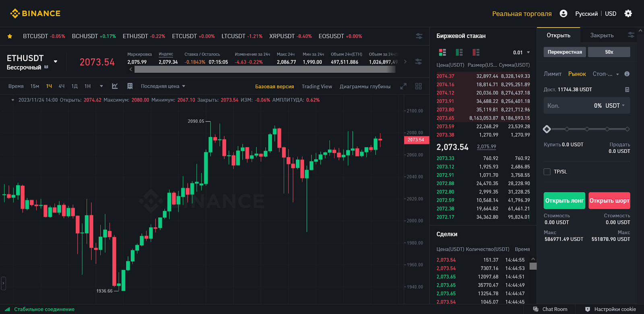
Task: Expand chart to fullscreen
Action: click(403, 86)
